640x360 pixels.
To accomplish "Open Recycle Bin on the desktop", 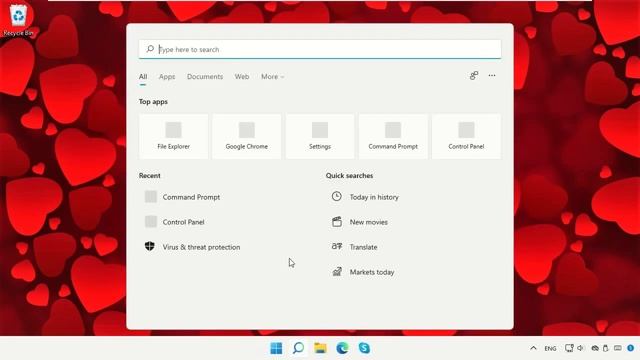I will pos(18,20).
